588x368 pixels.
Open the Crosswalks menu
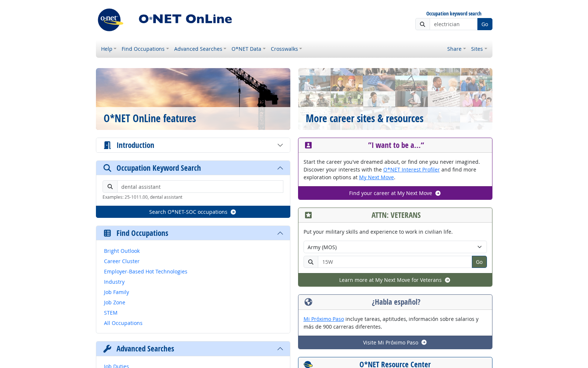[286, 49]
